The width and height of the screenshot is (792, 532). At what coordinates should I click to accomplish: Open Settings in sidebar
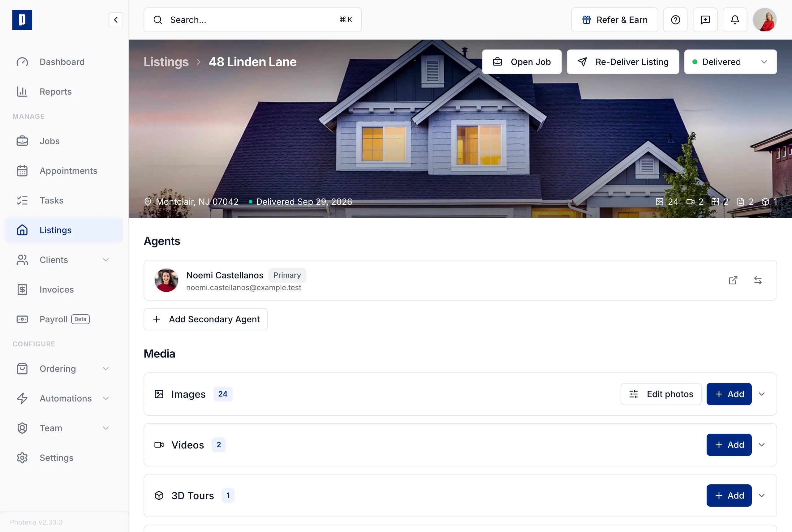[x=64, y=458]
